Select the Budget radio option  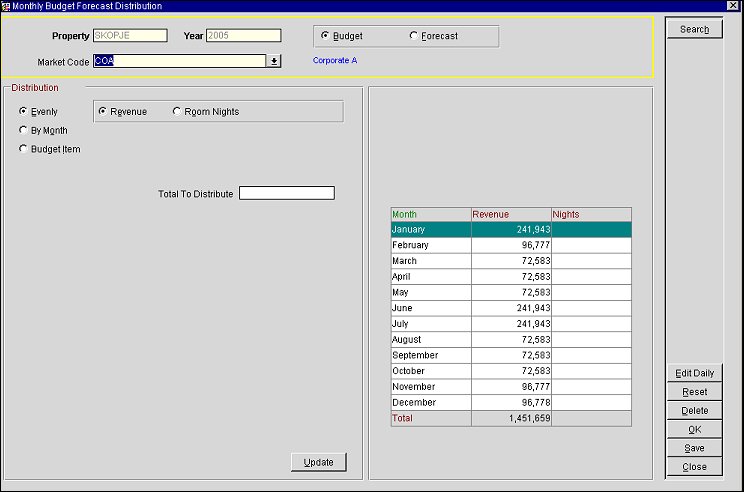click(x=325, y=36)
